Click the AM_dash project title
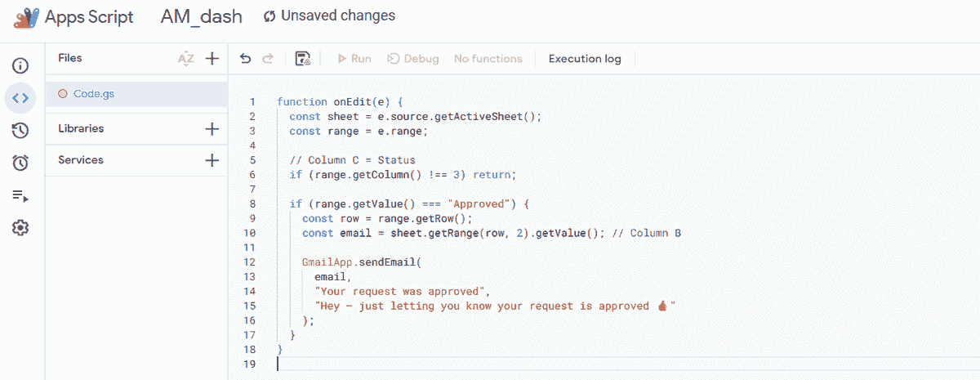 [x=198, y=16]
